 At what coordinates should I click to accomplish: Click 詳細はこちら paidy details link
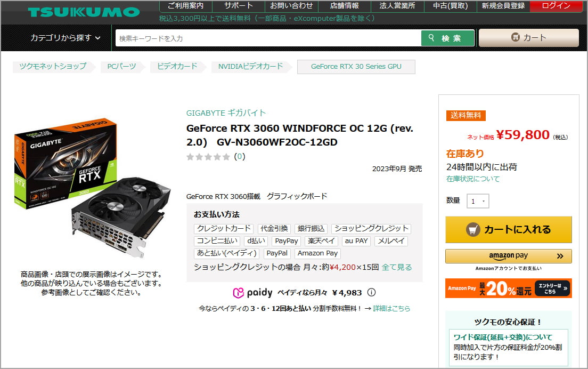391,309
